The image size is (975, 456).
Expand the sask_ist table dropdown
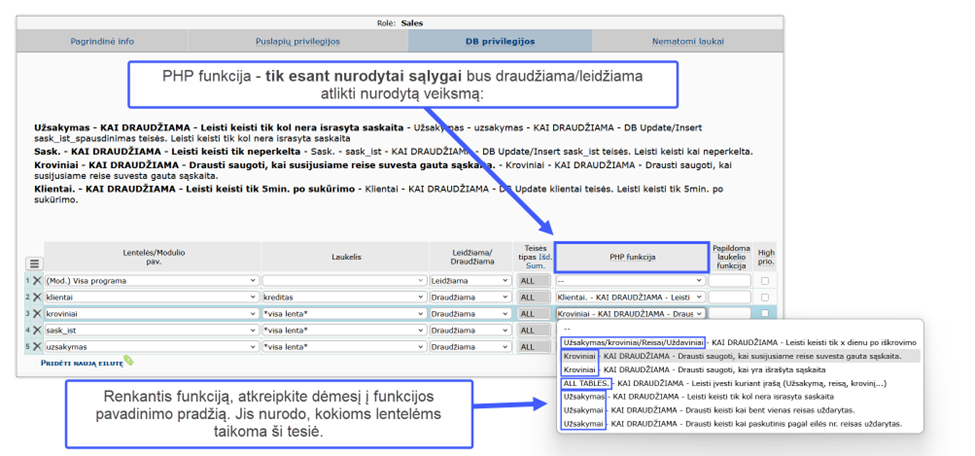[x=151, y=330]
